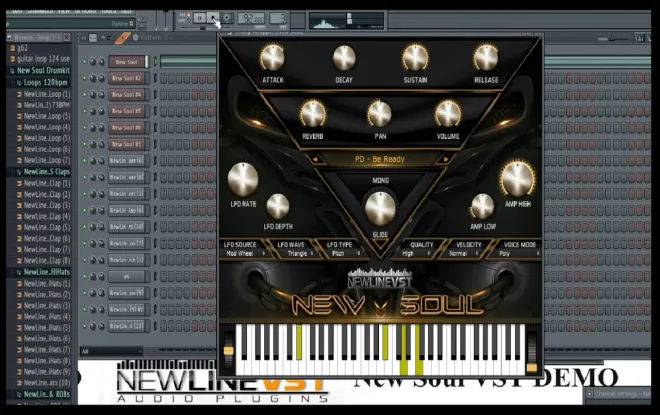
Task: Click the Amp High knob
Action: pos(517,179)
